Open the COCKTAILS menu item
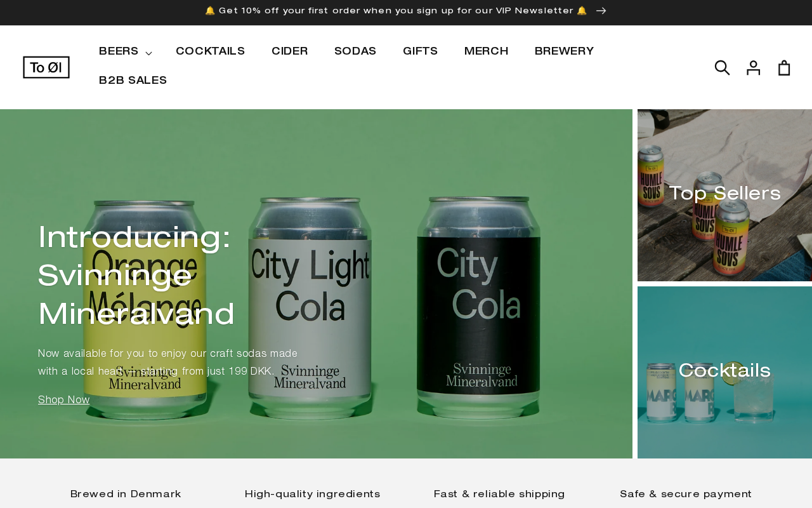The image size is (812, 508). (x=210, y=51)
